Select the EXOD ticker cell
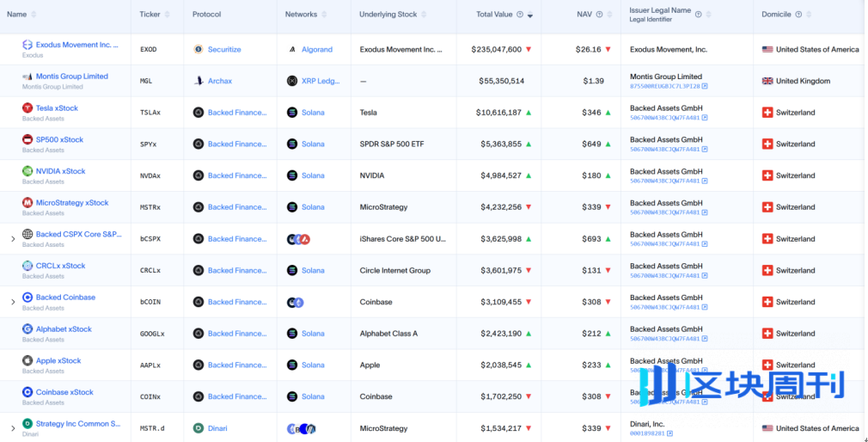This screenshot has height=442, width=868. pos(149,49)
